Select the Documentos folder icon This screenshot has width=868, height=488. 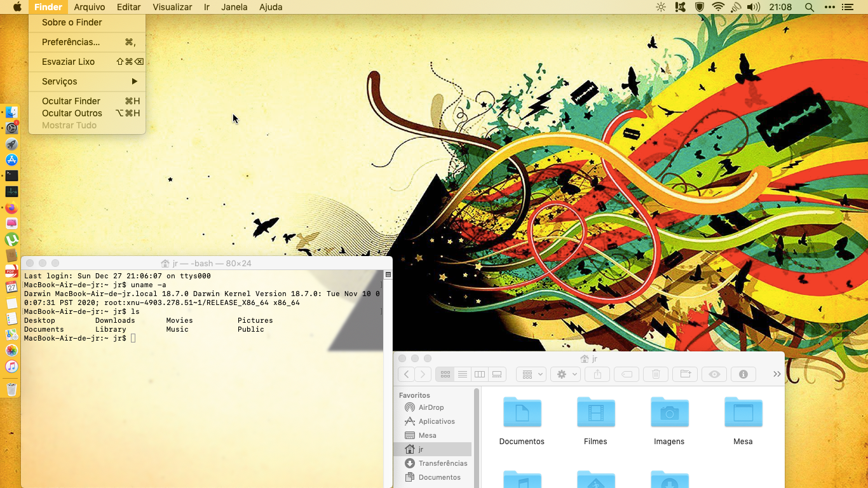tap(522, 412)
